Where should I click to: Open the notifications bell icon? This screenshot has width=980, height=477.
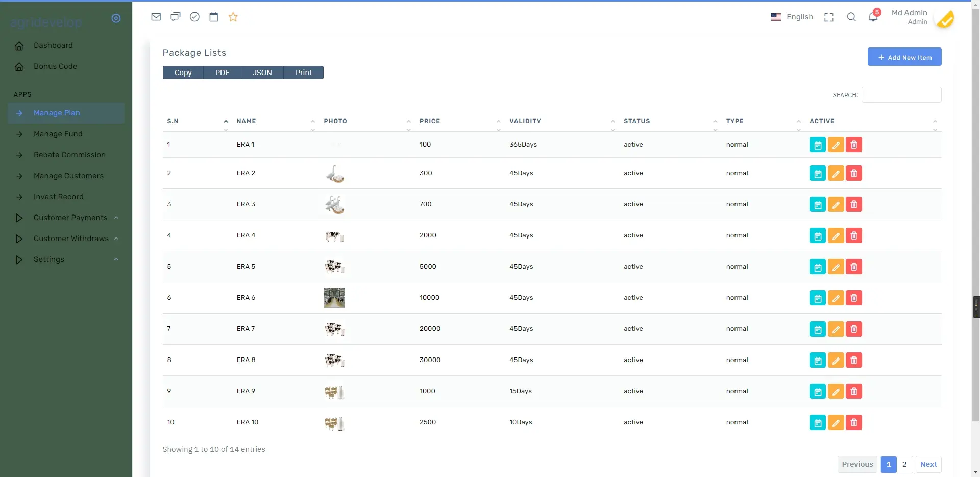click(873, 17)
